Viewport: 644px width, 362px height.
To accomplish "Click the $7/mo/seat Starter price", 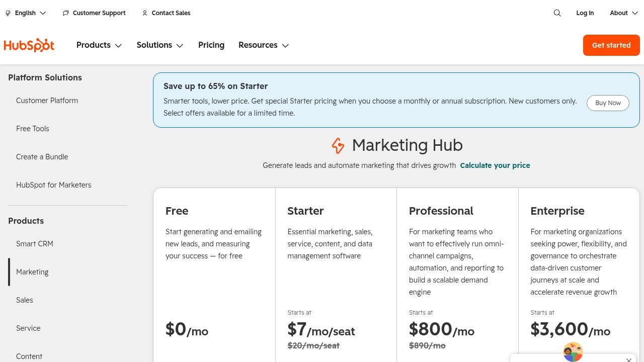I will pyautogui.click(x=321, y=329).
